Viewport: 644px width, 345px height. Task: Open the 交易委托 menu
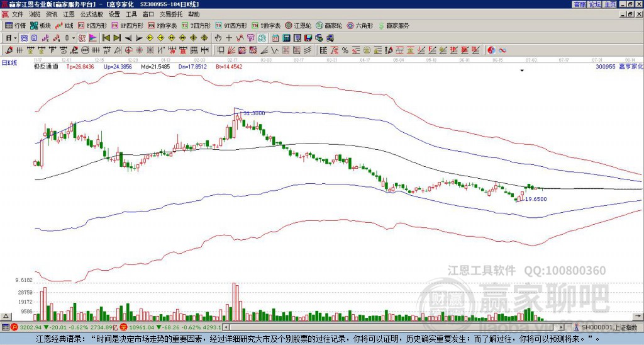click(x=171, y=14)
